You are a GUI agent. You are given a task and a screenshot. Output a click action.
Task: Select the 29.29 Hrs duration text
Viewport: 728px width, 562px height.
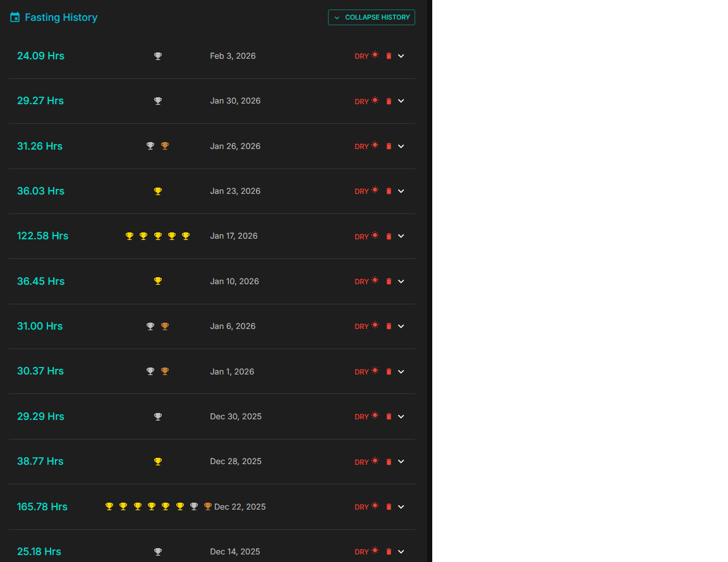point(41,416)
